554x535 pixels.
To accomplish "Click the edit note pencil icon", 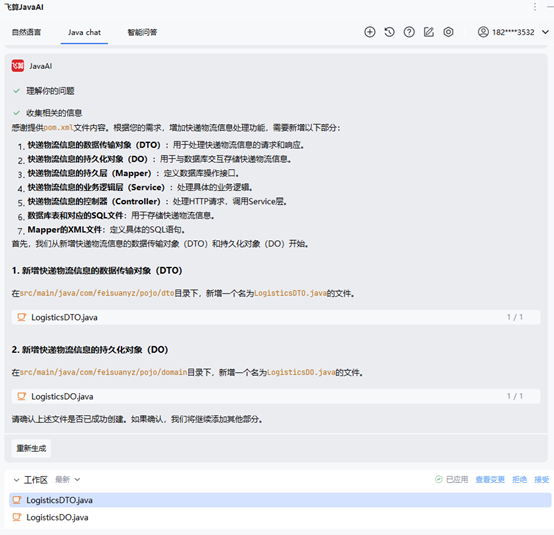I will 429,32.
